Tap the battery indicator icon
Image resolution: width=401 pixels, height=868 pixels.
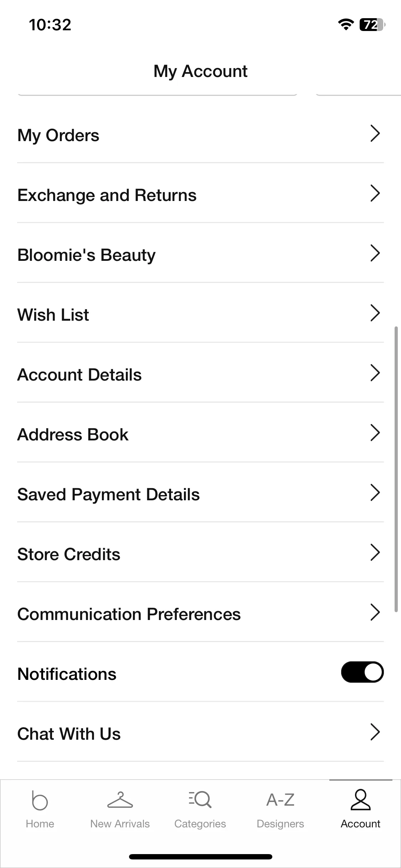tap(372, 25)
